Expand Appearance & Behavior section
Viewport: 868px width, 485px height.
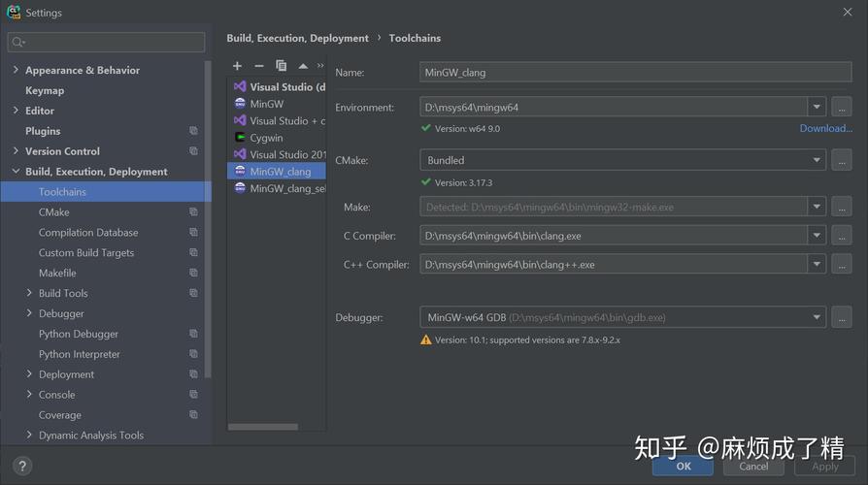(16, 70)
